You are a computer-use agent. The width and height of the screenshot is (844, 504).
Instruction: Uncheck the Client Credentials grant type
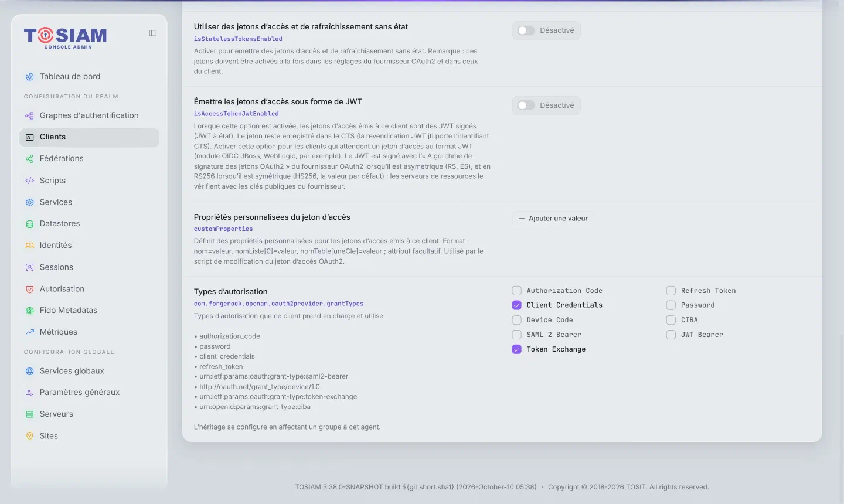point(516,305)
